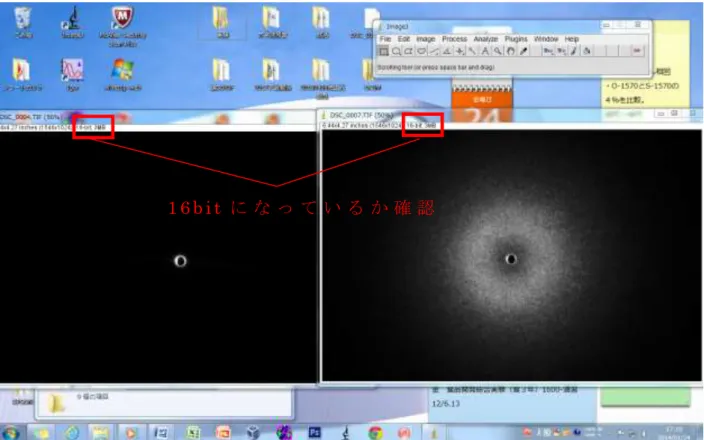The height and width of the screenshot is (440, 704).
Task: Select the Point tool in ImageJ
Action: 459,51
